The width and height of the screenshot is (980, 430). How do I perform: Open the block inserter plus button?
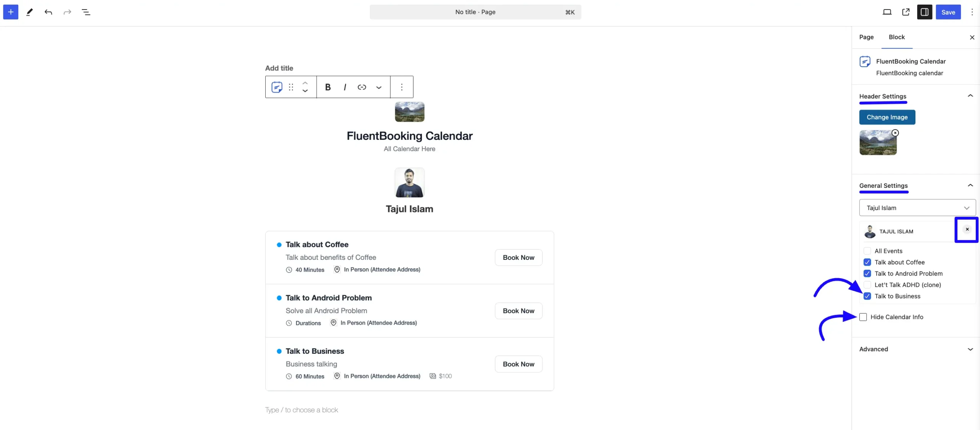pos(11,12)
